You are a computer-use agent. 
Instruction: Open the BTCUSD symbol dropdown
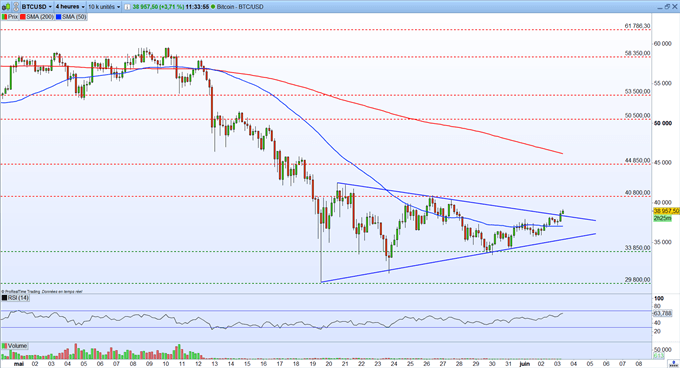36,7
